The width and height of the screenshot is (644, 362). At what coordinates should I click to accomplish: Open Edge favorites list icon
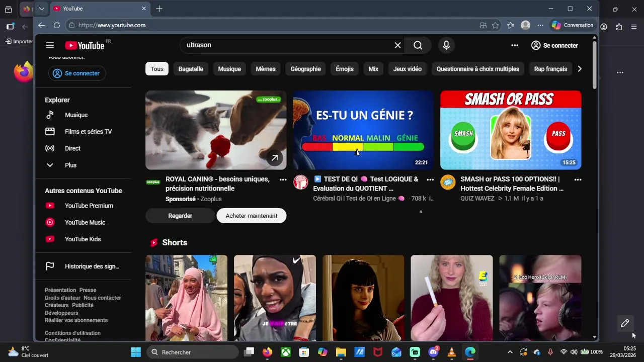(x=511, y=25)
